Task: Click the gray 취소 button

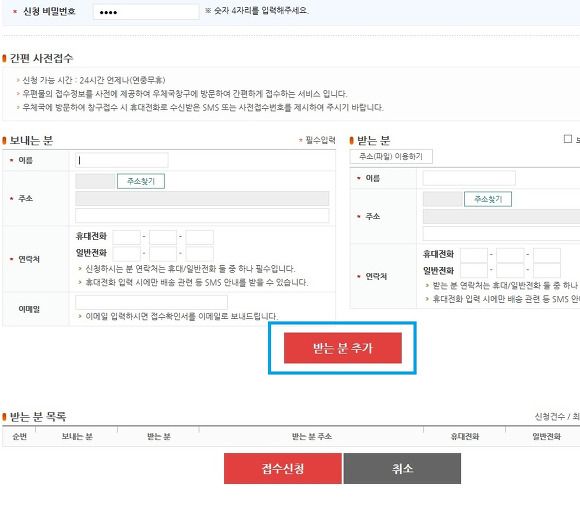Action: (x=402, y=468)
